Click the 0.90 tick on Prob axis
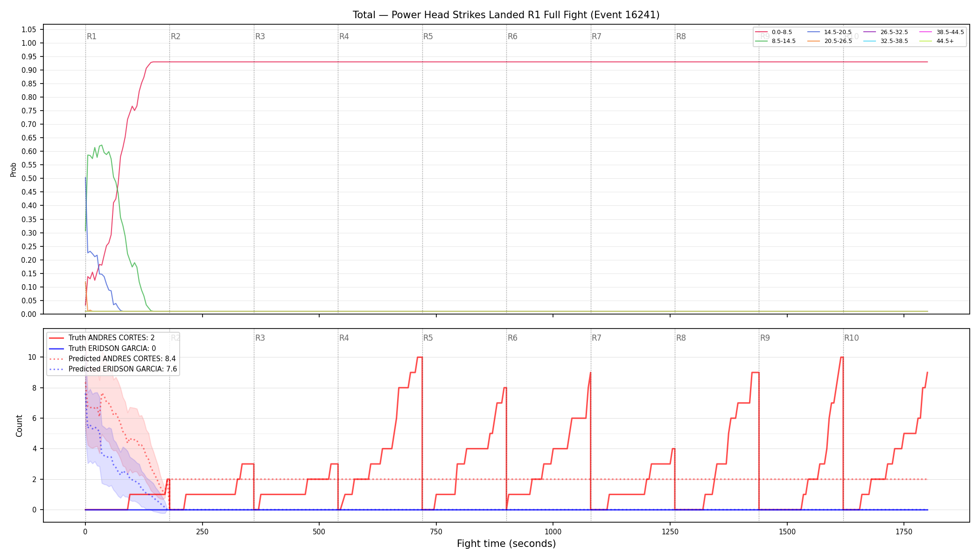Image resolution: width=980 pixels, height=560 pixels. click(x=28, y=70)
